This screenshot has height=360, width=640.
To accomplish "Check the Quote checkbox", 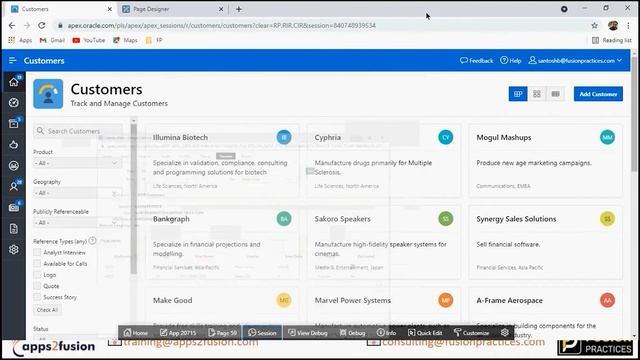I will point(37,286).
